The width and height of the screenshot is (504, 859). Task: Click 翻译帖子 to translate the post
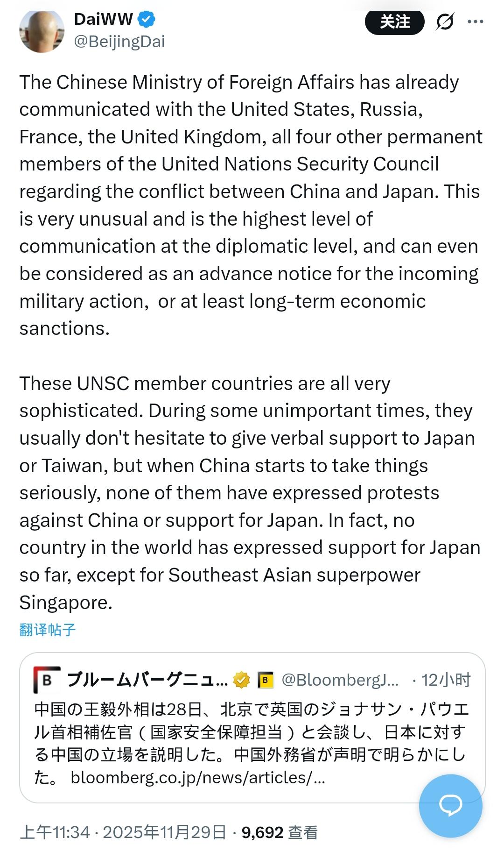click(x=46, y=628)
